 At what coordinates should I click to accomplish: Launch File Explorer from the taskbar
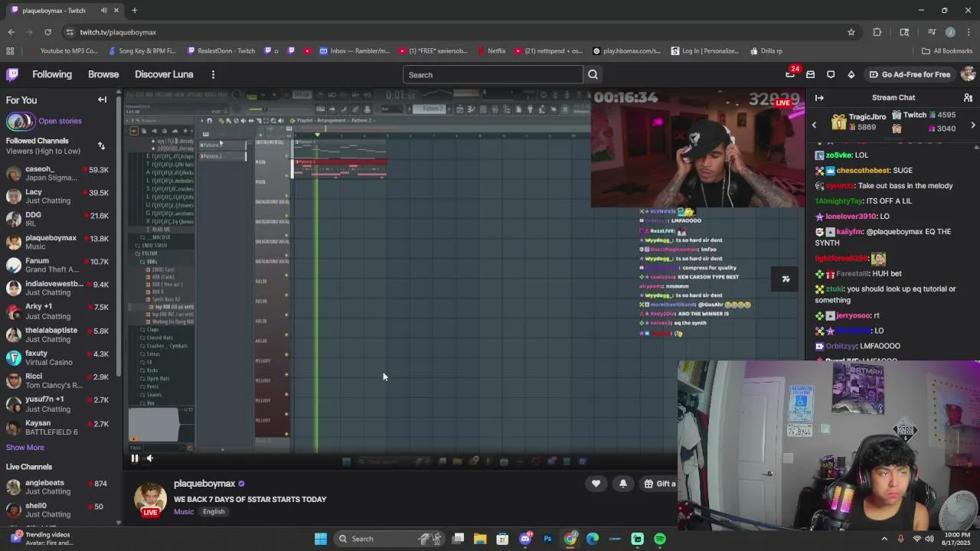click(480, 539)
